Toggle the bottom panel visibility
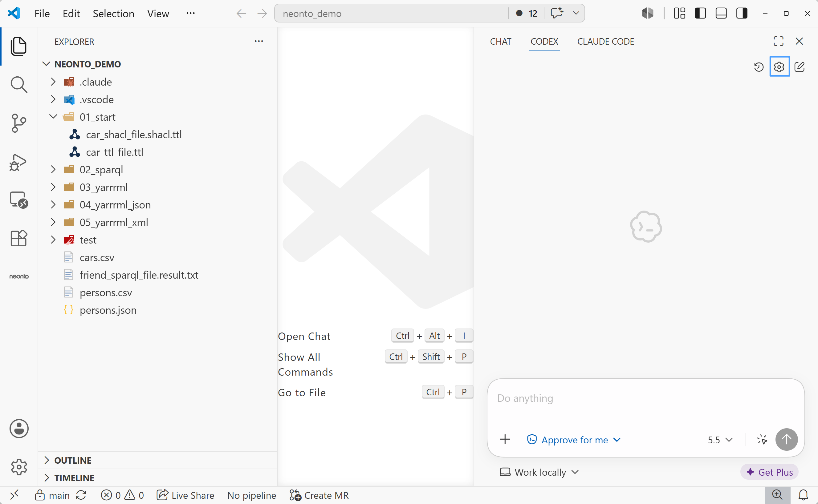 (721, 13)
